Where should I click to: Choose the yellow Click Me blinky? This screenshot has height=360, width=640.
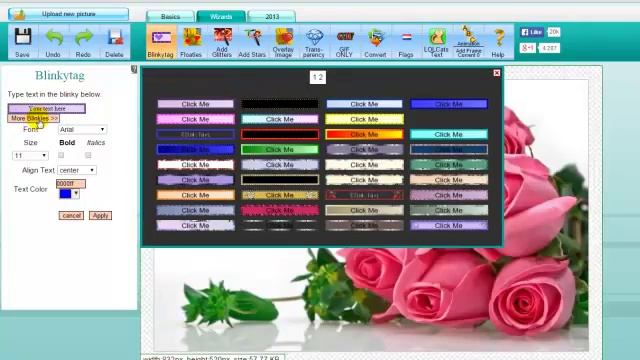point(364,119)
